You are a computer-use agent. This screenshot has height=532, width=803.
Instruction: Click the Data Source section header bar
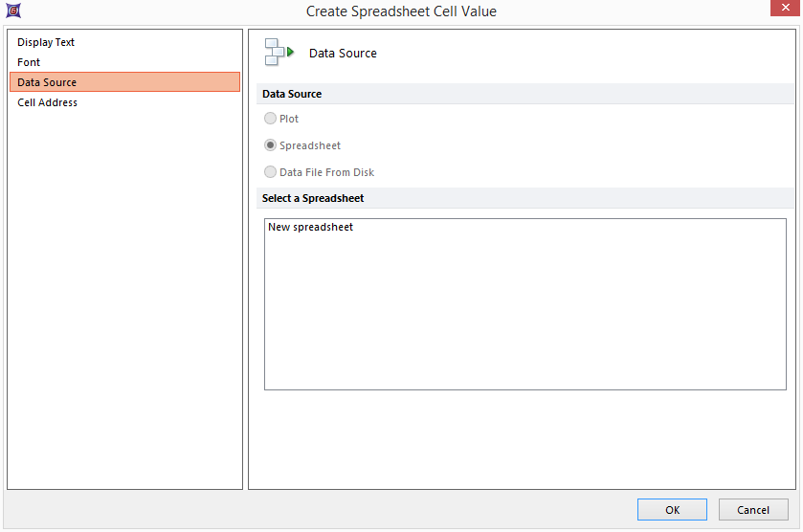coord(526,94)
